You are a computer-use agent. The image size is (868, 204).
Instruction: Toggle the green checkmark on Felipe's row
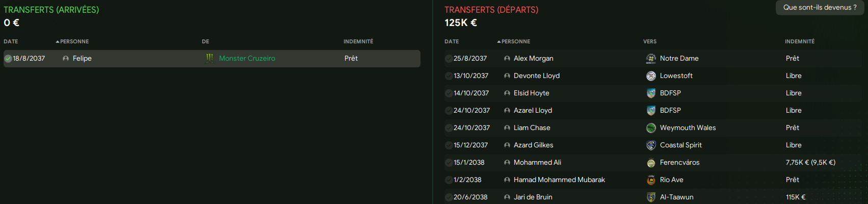(8, 59)
